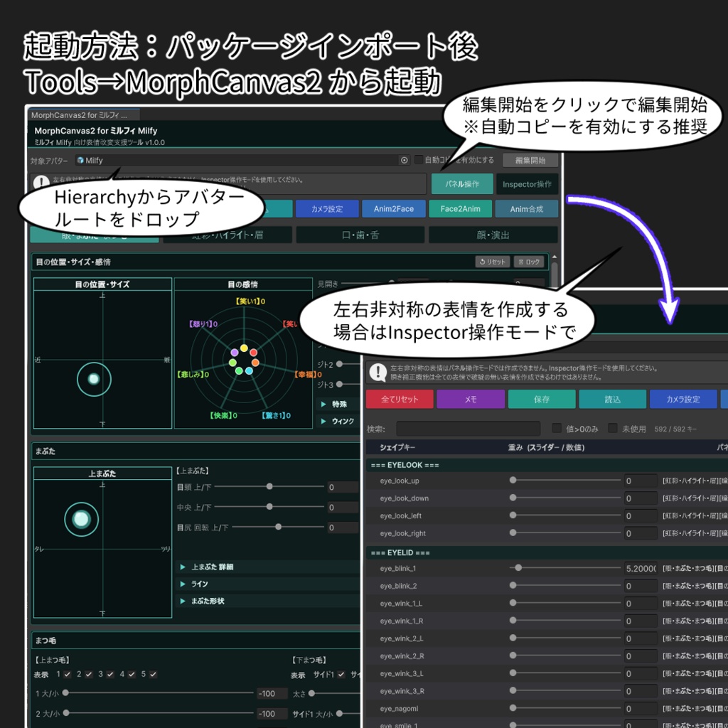Open the 顔・演出 category tab

(x=493, y=235)
